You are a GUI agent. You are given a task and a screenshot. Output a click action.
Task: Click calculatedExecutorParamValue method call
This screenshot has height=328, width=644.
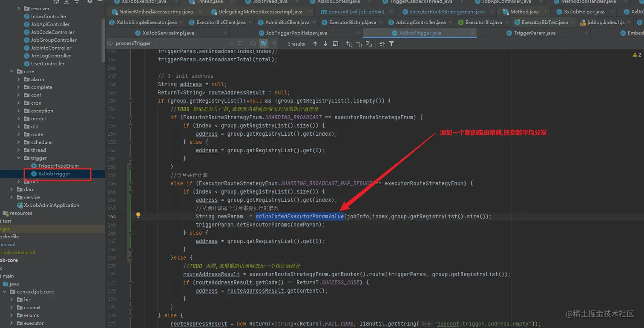pyautogui.click(x=299, y=217)
